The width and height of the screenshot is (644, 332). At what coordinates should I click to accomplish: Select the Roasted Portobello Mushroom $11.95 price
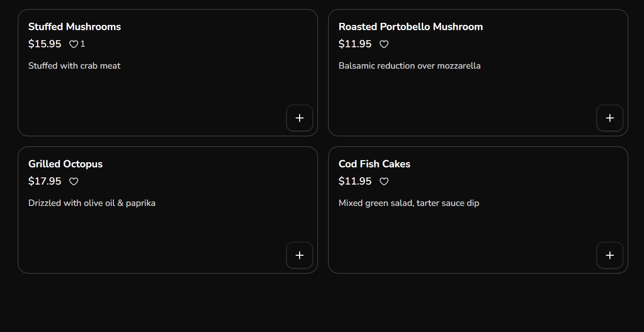click(355, 44)
